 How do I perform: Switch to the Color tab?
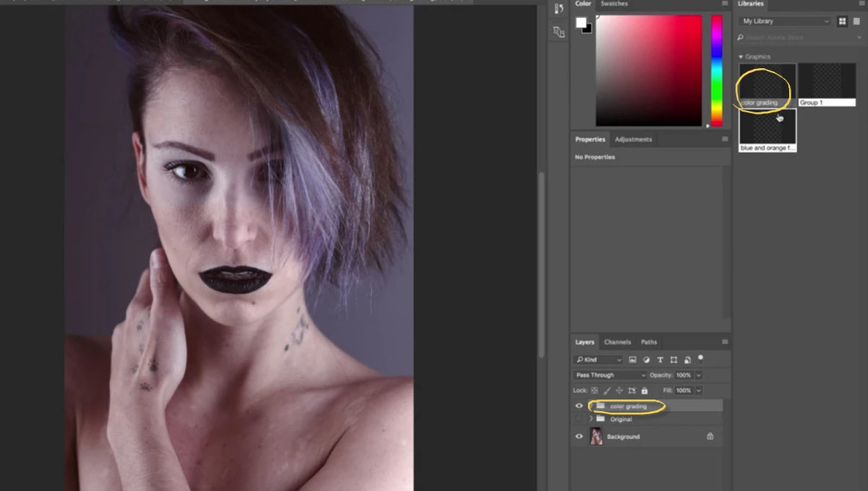click(x=583, y=4)
